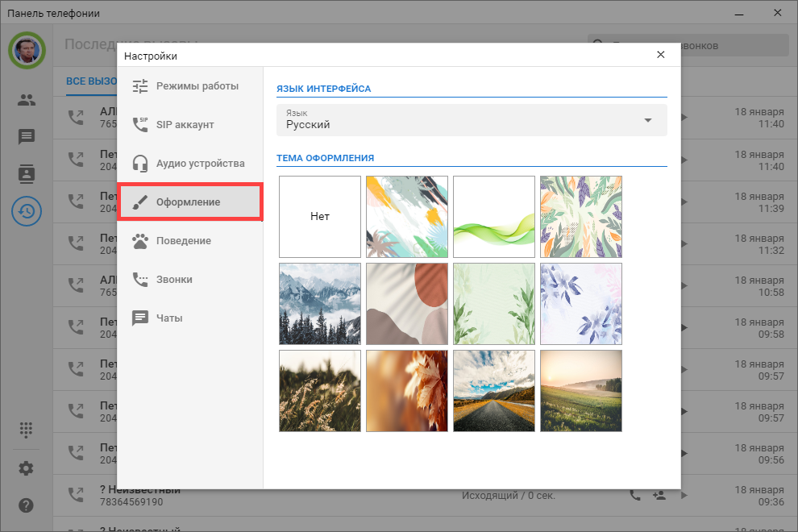Open the address book sidebar icon
Image resolution: width=798 pixels, height=532 pixels.
[x=27, y=173]
